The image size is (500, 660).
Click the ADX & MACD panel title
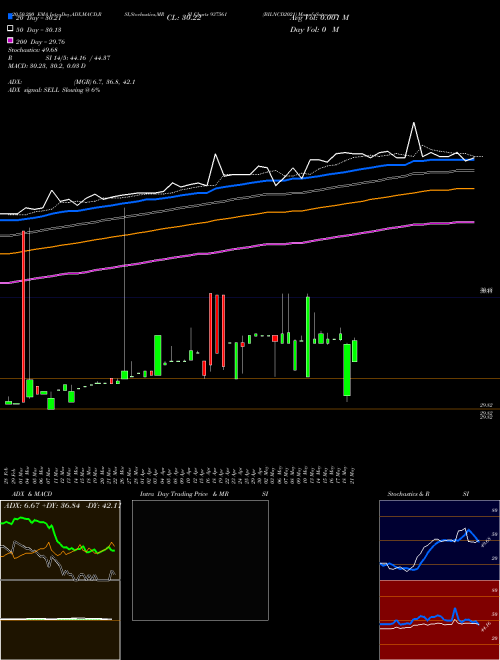[32, 494]
